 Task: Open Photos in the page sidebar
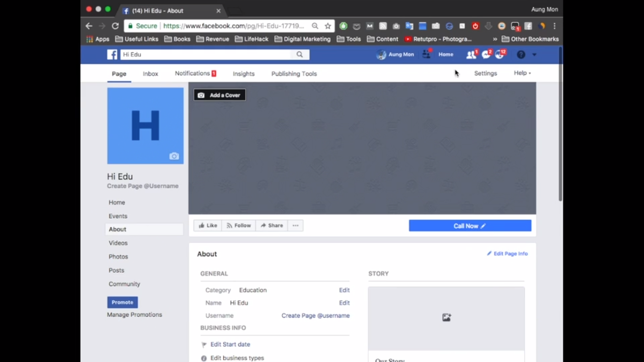118,257
